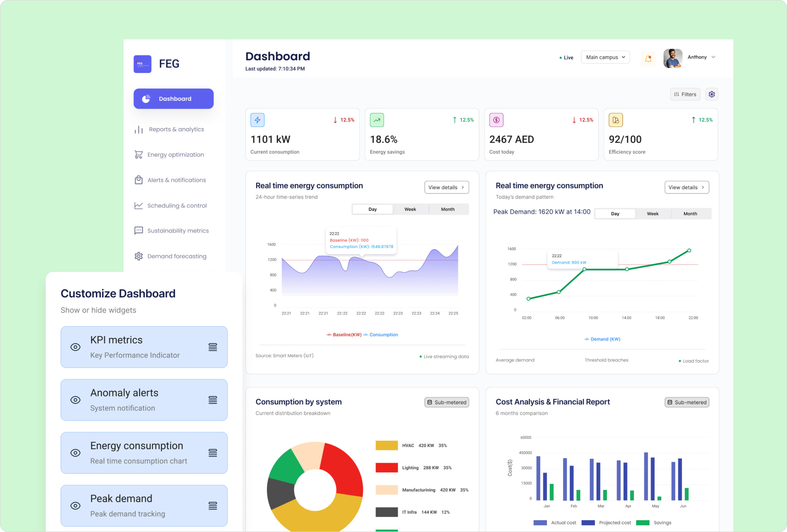Click the HVAC yellow legend swatch
The width and height of the screenshot is (787, 532).
coord(387,445)
